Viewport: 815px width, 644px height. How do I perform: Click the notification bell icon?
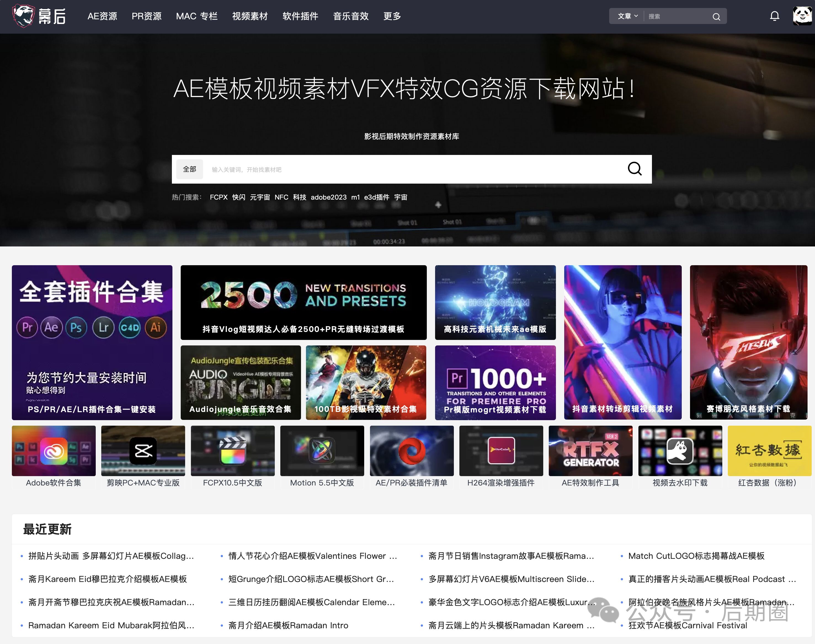point(774,16)
